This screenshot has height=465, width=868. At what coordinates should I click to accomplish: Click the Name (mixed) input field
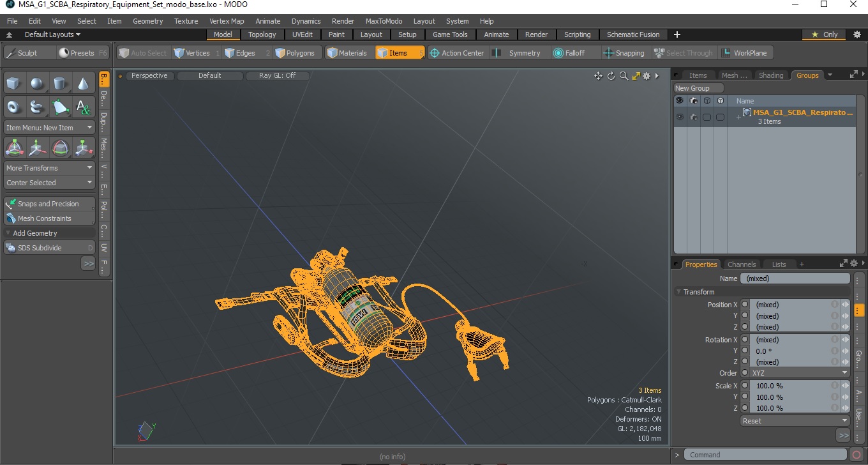pos(795,278)
